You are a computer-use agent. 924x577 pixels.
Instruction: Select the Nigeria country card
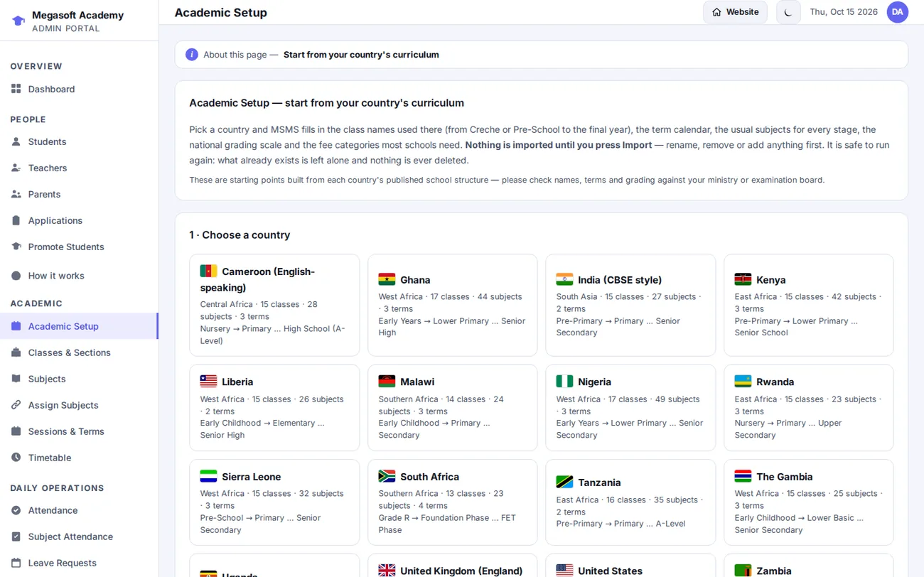[x=630, y=408]
